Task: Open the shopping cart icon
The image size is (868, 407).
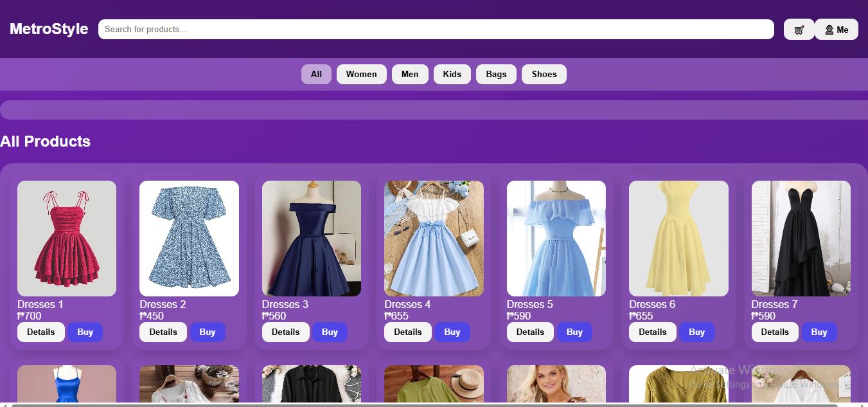Action: [799, 29]
